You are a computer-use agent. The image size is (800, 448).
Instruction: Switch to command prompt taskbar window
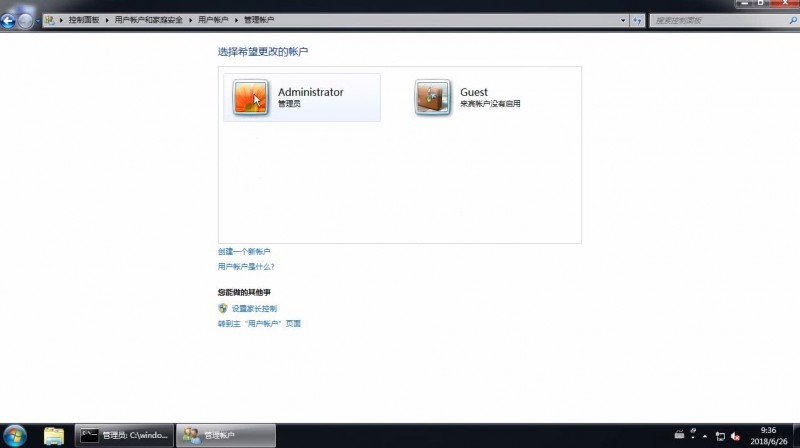(x=124, y=435)
